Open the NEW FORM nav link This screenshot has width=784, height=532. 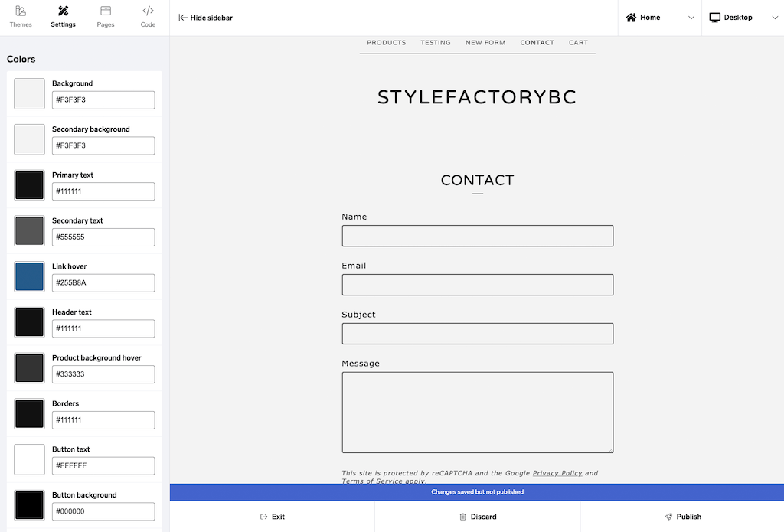click(485, 43)
